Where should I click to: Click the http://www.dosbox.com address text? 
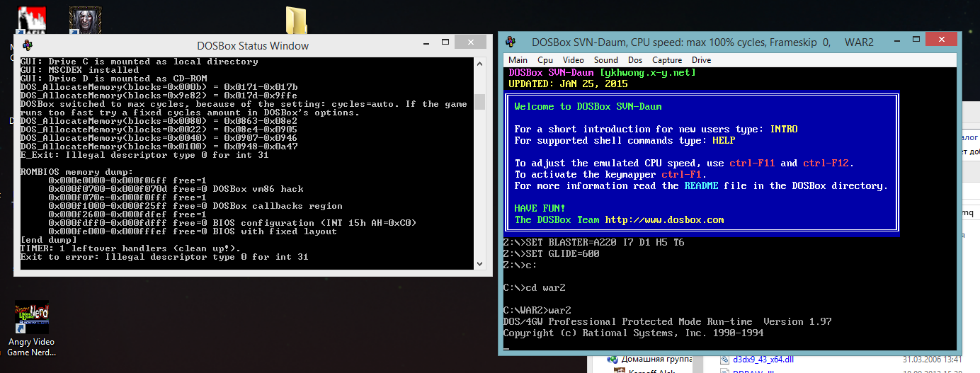pyautogui.click(x=664, y=219)
